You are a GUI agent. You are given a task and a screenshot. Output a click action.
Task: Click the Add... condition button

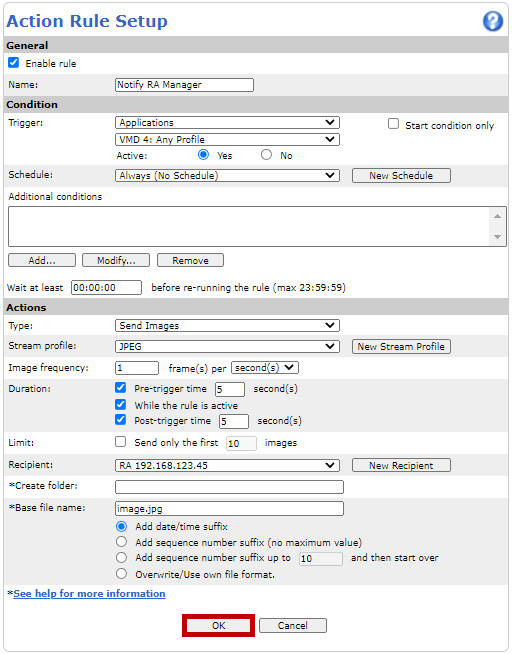click(42, 260)
